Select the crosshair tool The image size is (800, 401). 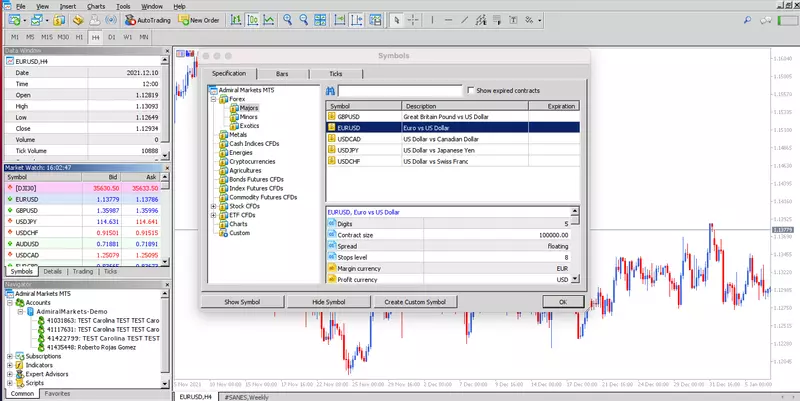click(413, 20)
